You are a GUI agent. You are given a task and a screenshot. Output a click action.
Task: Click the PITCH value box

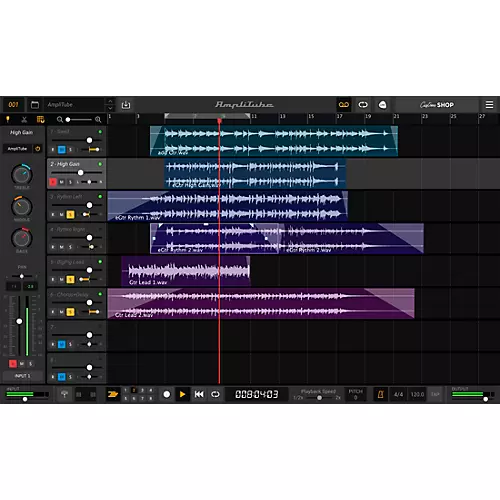pyautogui.click(x=355, y=394)
